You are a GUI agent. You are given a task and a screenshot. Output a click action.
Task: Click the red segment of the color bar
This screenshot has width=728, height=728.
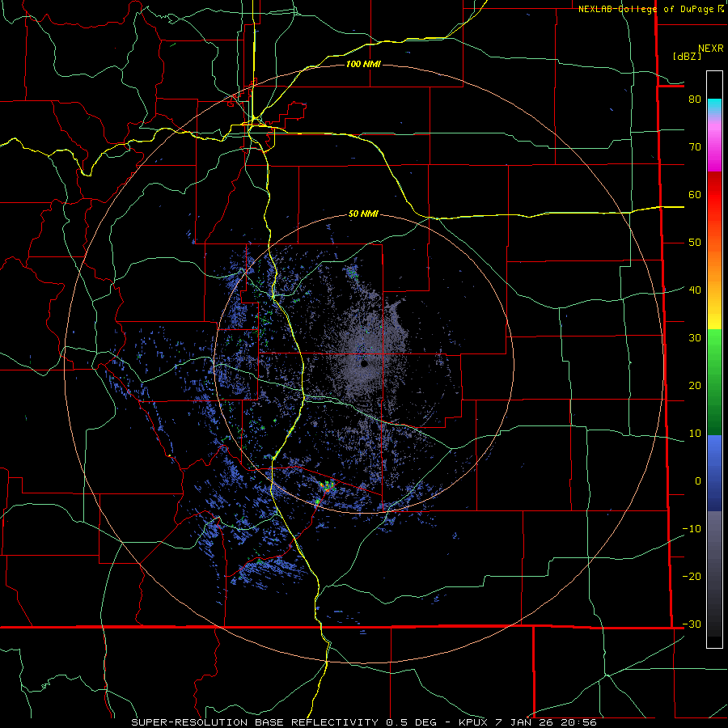pyautogui.click(x=714, y=195)
